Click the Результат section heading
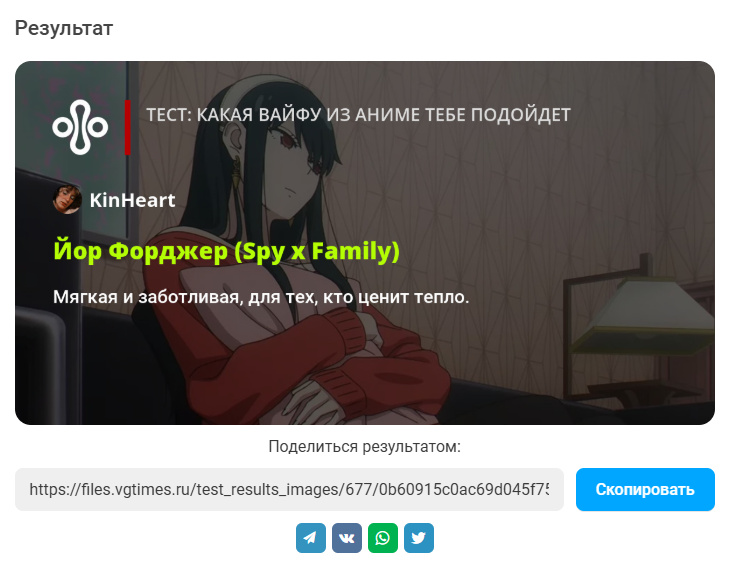This screenshot has height=564, width=730. coord(64,28)
